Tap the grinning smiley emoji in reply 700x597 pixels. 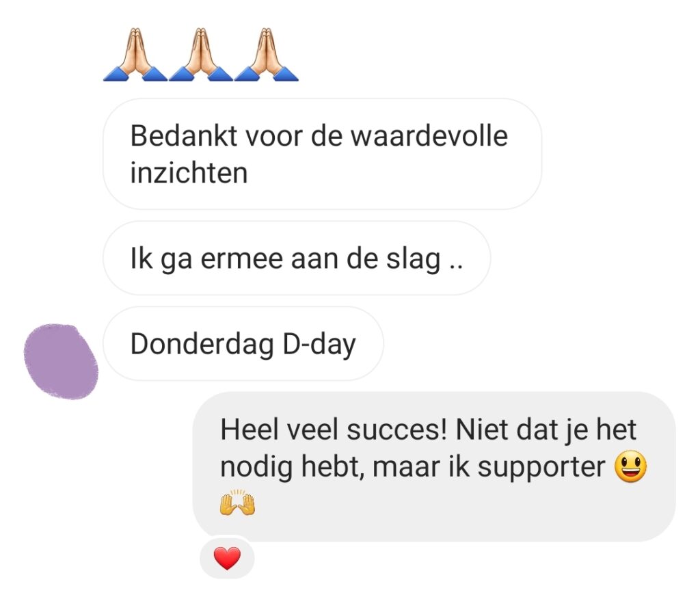630,466
